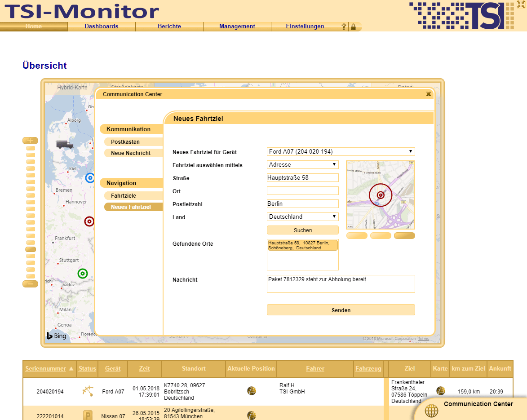The width and height of the screenshot is (527, 420).
Task: Click the highlighted zoom level slider step
Action: tap(30, 249)
